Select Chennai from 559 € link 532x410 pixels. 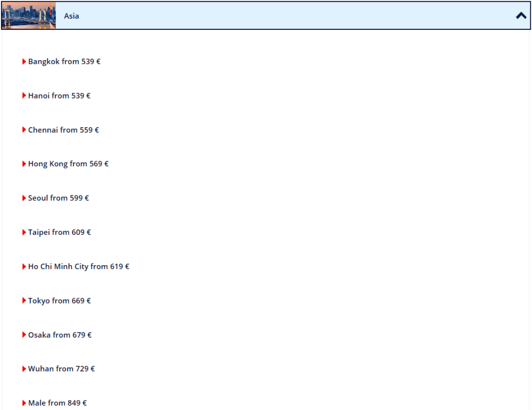coord(63,130)
